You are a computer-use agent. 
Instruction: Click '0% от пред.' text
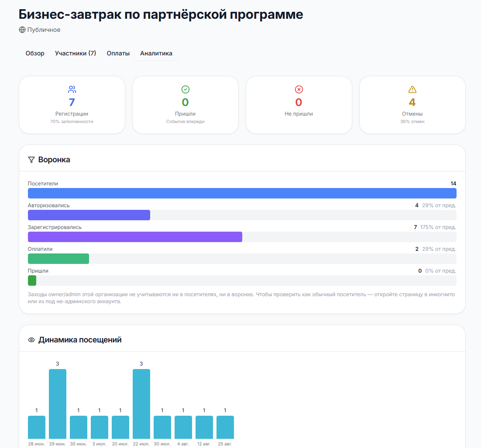(440, 271)
